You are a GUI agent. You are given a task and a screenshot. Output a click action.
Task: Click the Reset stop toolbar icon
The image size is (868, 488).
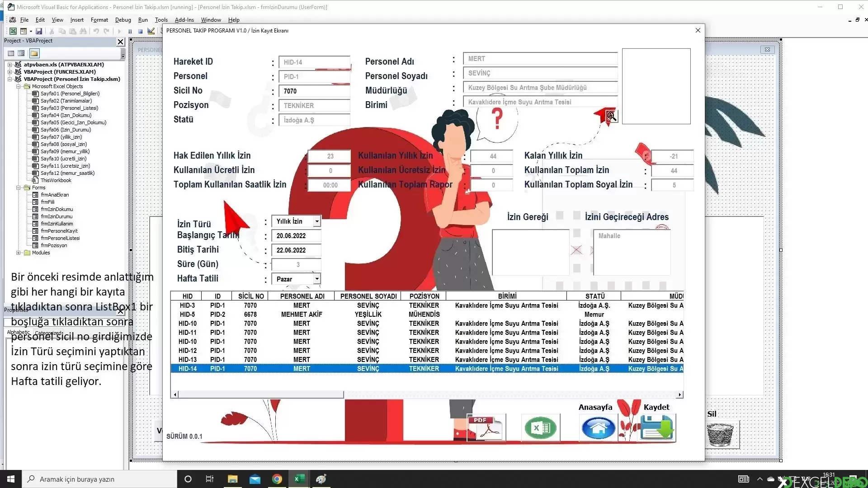tap(140, 31)
